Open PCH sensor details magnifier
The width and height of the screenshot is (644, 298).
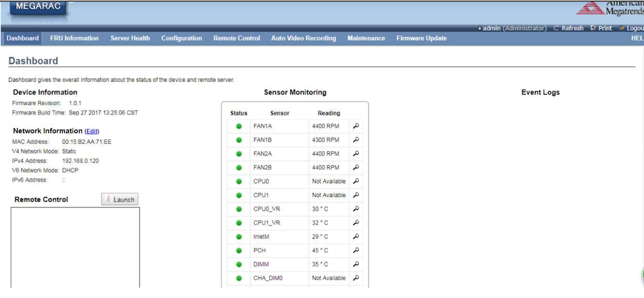[x=355, y=250]
